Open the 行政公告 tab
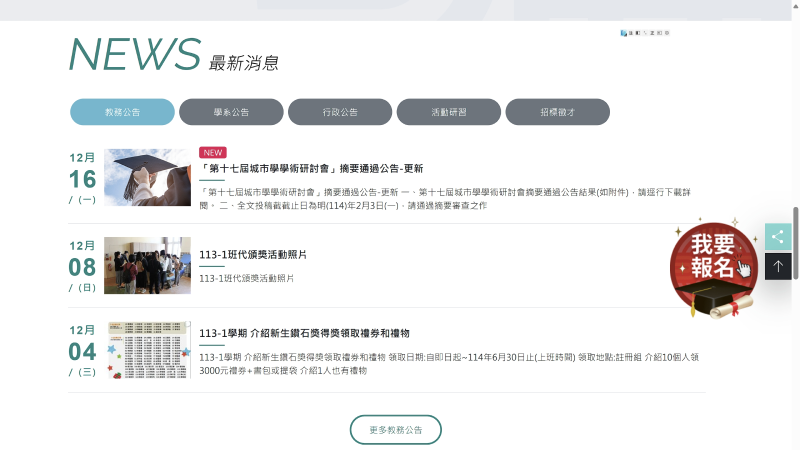 (x=340, y=112)
